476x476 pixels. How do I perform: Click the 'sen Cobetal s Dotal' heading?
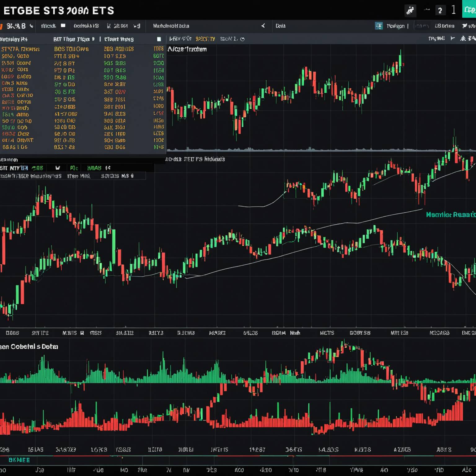[x=29, y=346]
